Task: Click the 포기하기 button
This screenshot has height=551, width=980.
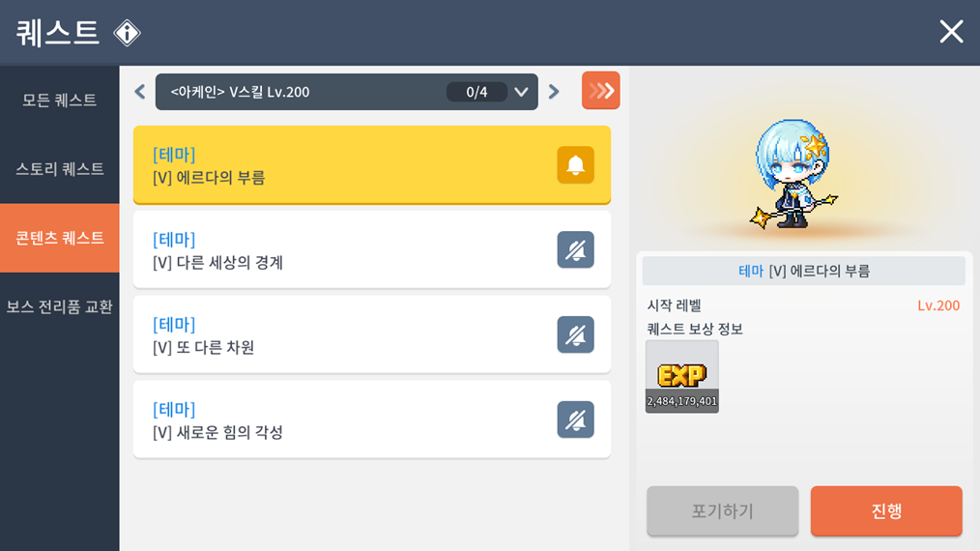Action: pos(723,511)
